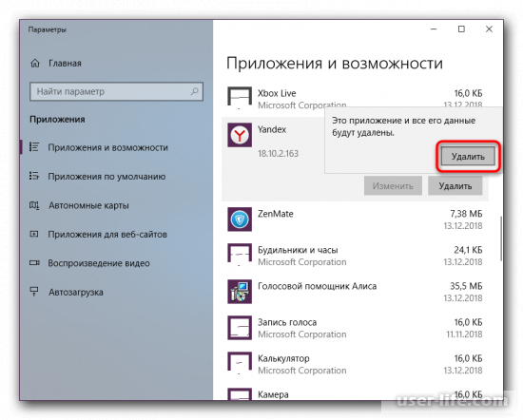This screenshot has width=523, height=420.
Task: Click the 7,38 МБ size of ZenMate
Action: [x=466, y=214]
